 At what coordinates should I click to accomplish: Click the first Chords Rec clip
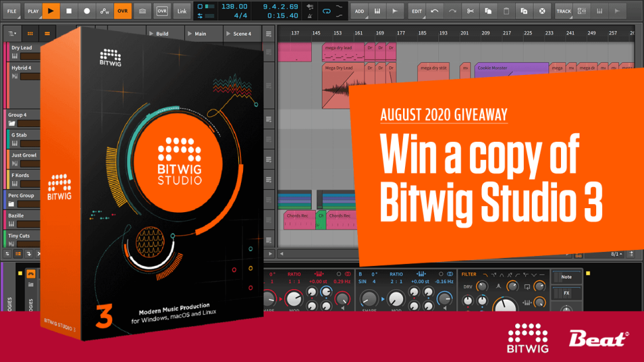point(299,219)
